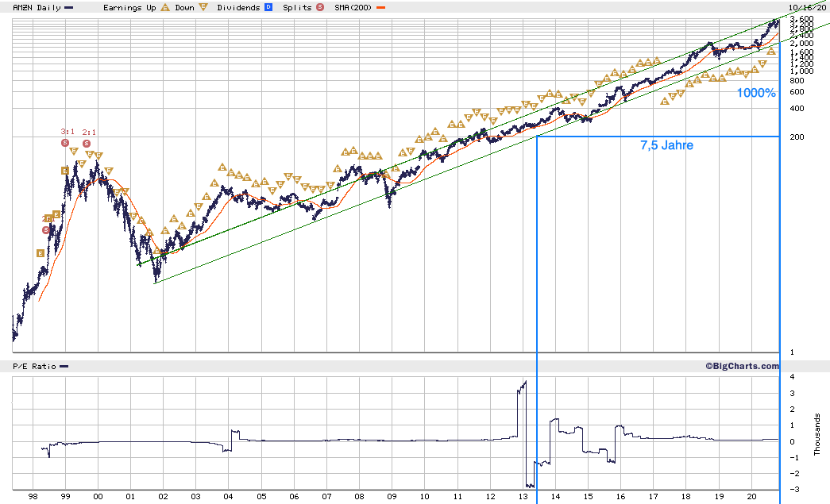
Task: Click the Dividends legend text
Action: tap(239, 8)
